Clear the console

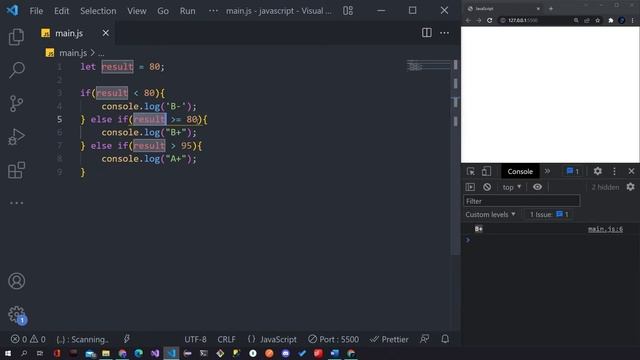[x=487, y=187]
